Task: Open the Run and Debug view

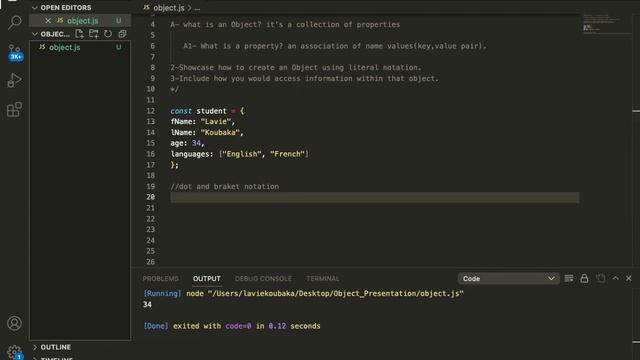Action: point(15,80)
